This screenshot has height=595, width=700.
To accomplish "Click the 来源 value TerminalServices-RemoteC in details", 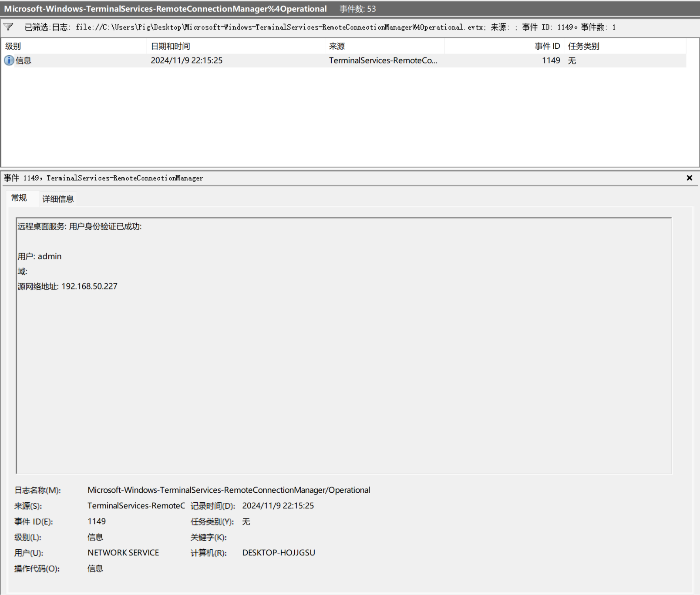I will pyautogui.click(x=136, y=506).
